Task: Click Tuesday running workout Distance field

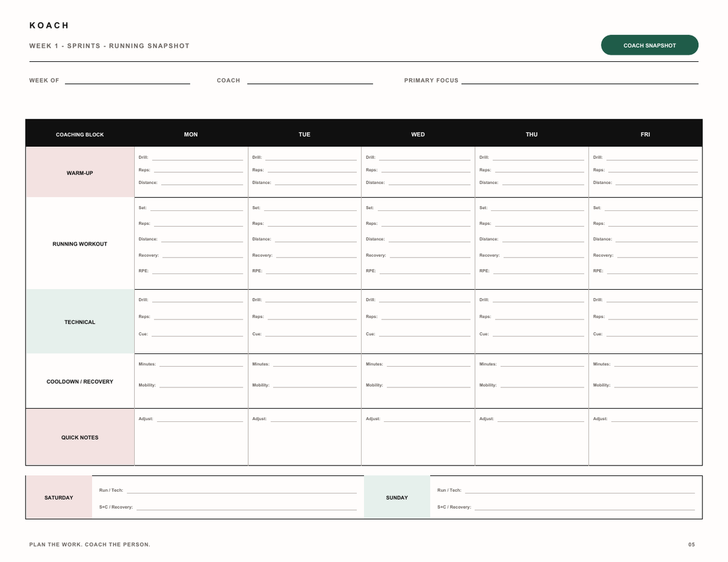Action: (315, 239)
